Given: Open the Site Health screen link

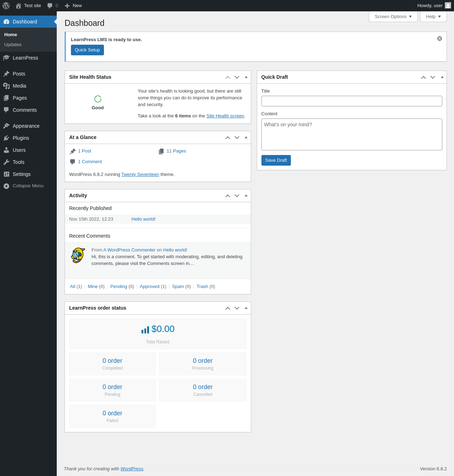Looking at the screenshot, I should pos(225,116).
